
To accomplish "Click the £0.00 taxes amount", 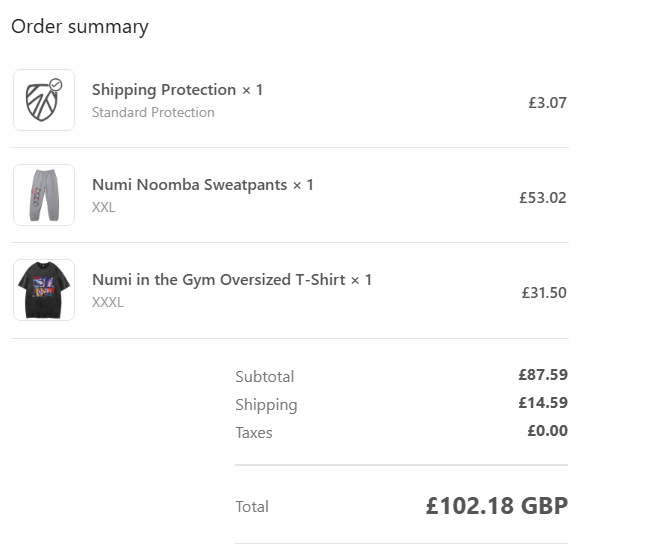I will (x=548, y=431).
